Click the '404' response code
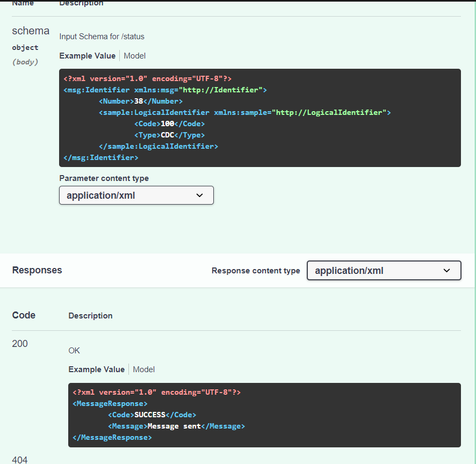The image size is (476, 464). point(20,460)
